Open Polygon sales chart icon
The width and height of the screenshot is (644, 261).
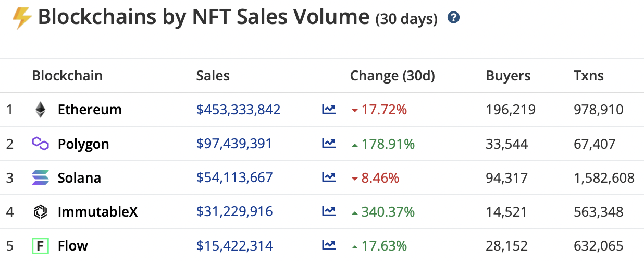click(329, 144)
